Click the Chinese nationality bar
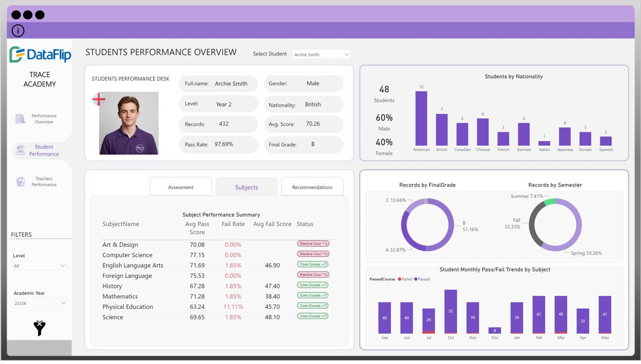This screenshot has height=364, width=641. coord(483,132)
